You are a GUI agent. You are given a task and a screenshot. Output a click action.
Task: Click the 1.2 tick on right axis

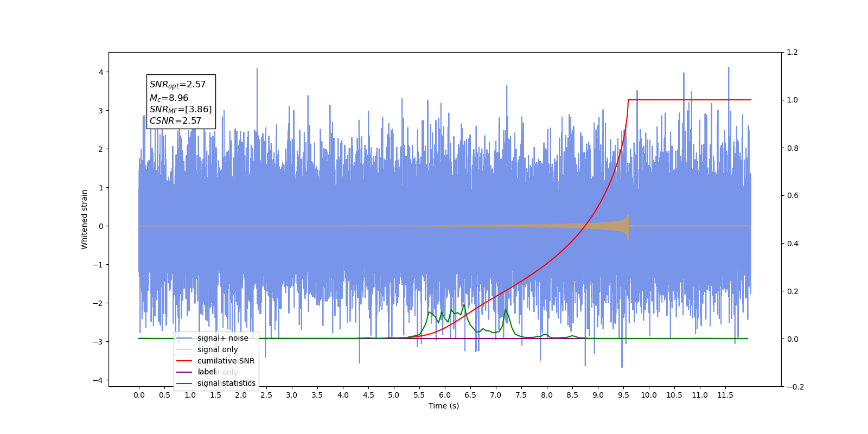pos(793,52)
